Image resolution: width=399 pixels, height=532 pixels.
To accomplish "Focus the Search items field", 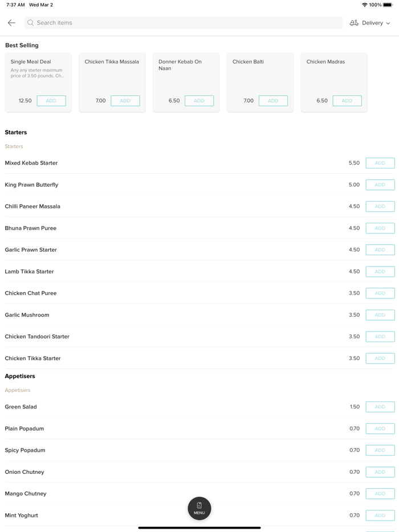I will click(x=184, y=23).
